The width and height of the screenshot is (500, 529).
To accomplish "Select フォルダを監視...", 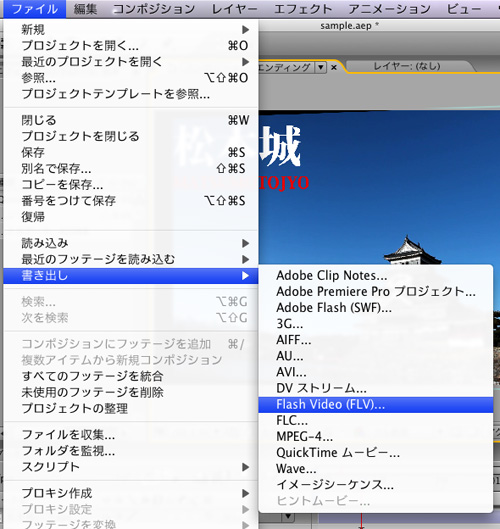I will [131, 451].
